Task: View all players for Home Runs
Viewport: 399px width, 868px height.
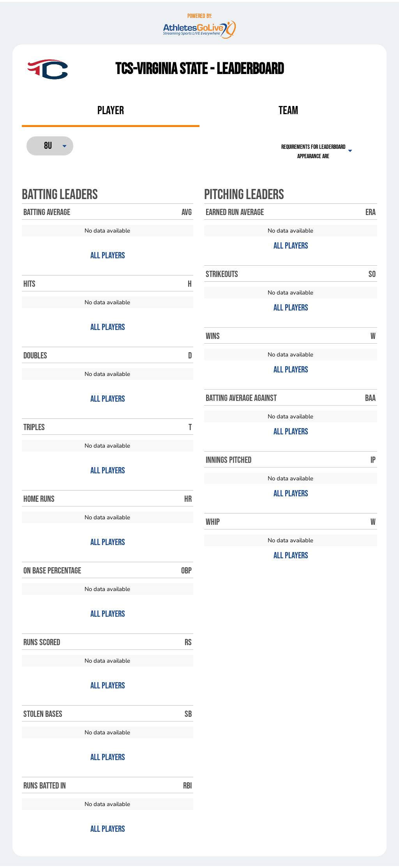Action: pyautogui.click(x=108, y=542)
